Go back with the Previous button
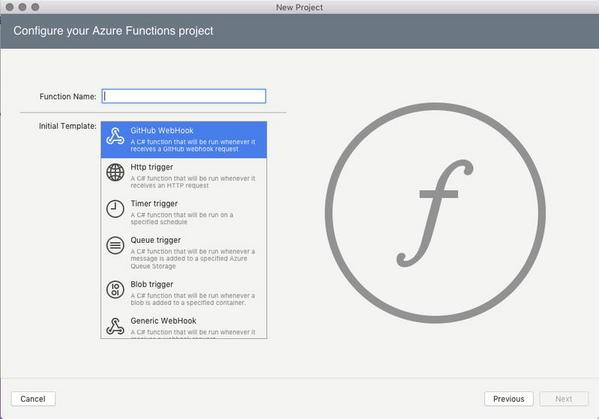599x419 pixels. (509, 399)
